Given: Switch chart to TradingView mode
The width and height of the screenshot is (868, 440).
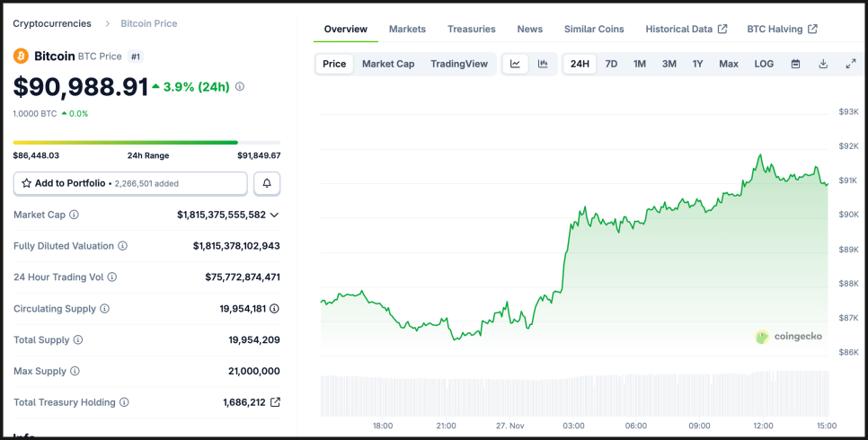Looking at the screenshot, I should [x=458, y=64].
